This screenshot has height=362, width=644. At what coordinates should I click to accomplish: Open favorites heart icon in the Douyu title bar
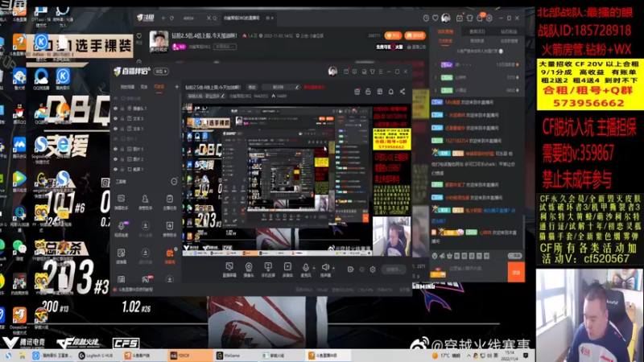point(435,18)
